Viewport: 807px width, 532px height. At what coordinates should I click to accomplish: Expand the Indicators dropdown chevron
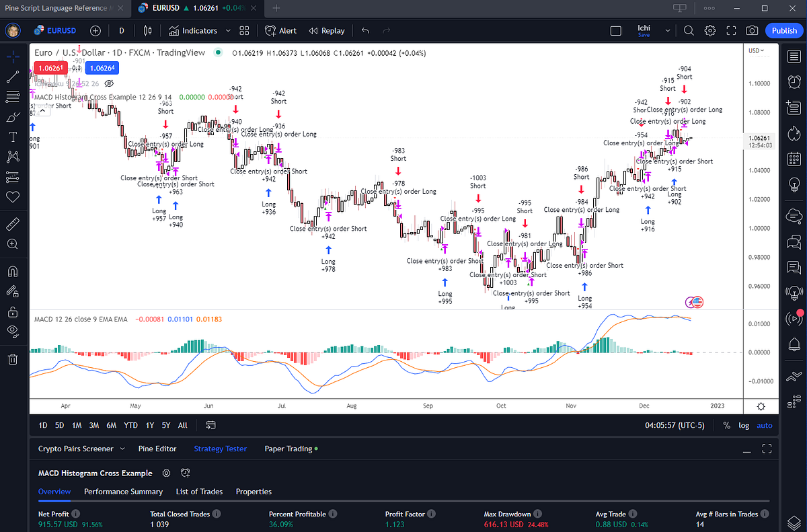pyautogui.click(x=228, y=30)
